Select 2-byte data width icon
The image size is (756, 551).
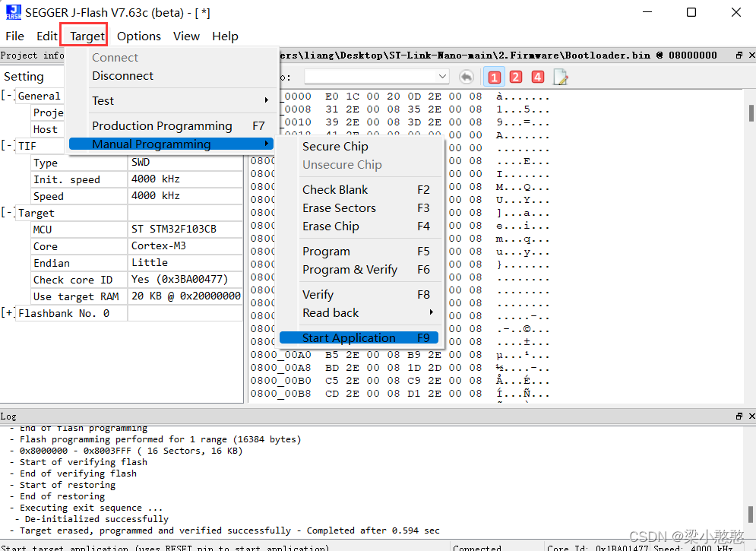516,77
